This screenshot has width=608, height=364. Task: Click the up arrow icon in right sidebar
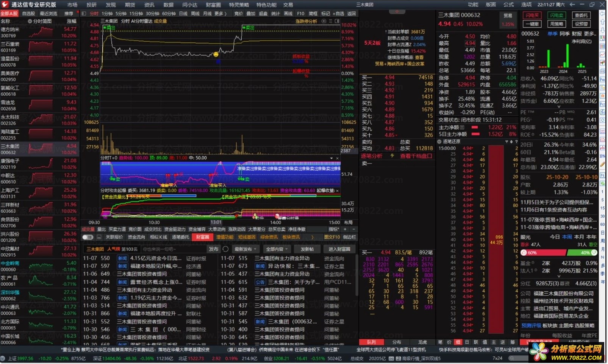coord(602,22)
